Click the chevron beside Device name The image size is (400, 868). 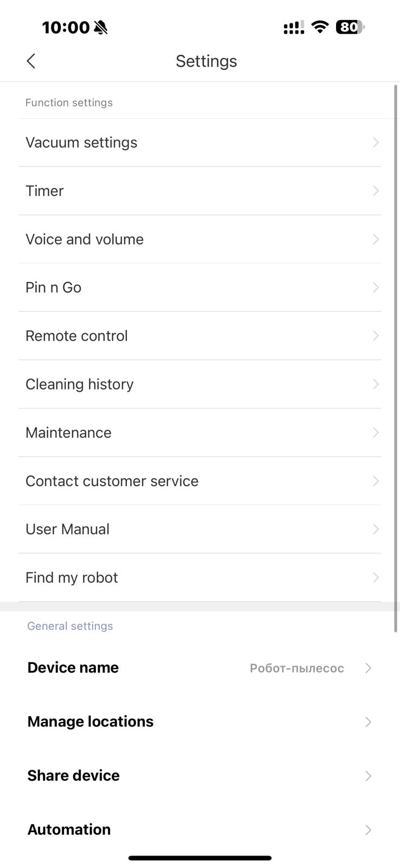[368, 668]
